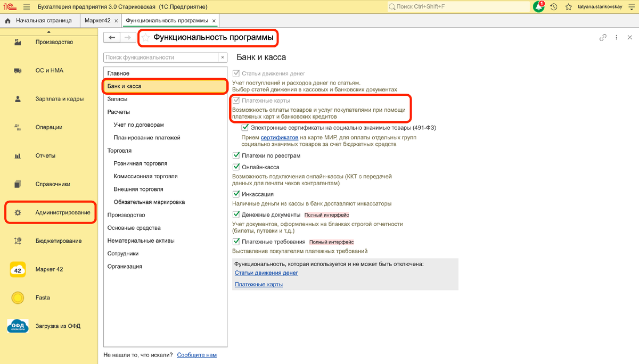The height and width of the screenshot is (364, 639).
Task: Click the Поиск функциональности field
Action: [161, 57]
